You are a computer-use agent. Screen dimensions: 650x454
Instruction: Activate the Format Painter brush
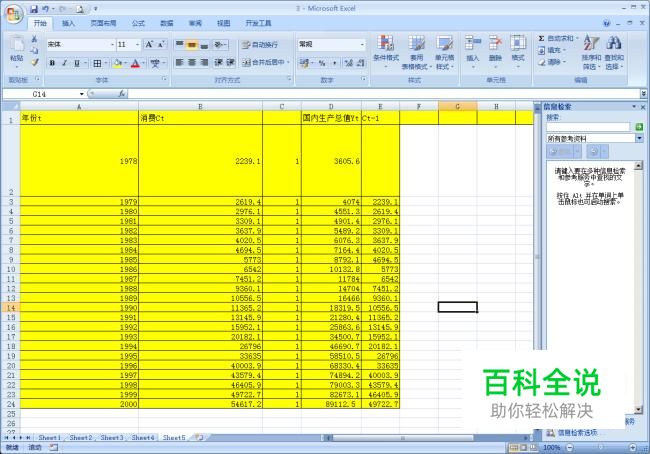(x=35, y=62)
